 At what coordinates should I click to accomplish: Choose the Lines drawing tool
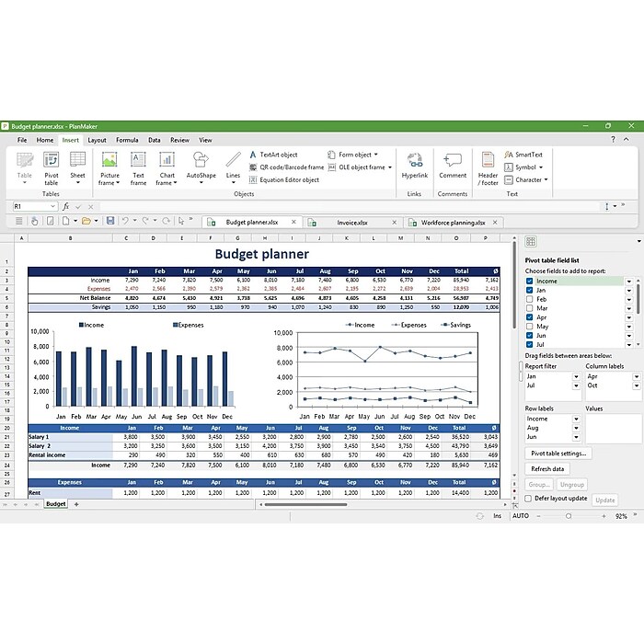(x=233, y=168)
